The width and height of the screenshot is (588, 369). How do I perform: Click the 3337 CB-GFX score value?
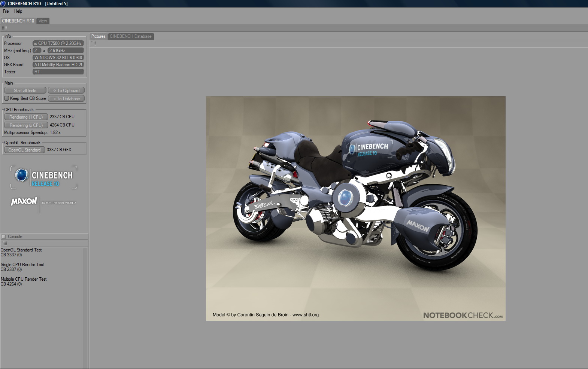click(x=59, y=150)
